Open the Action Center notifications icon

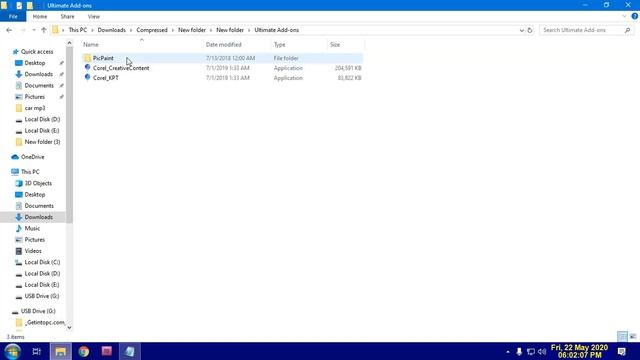[621, 351]
